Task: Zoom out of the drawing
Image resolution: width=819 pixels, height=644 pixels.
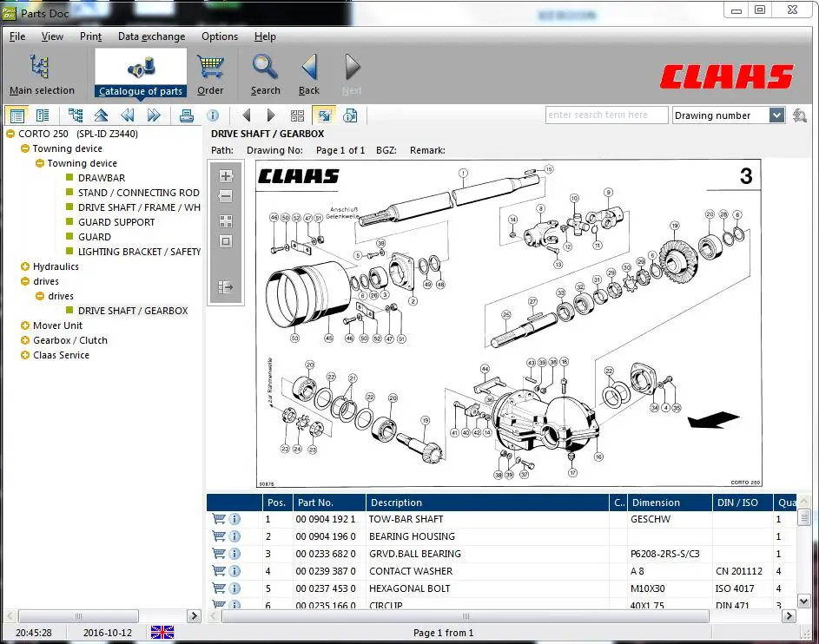Action: 226,196
